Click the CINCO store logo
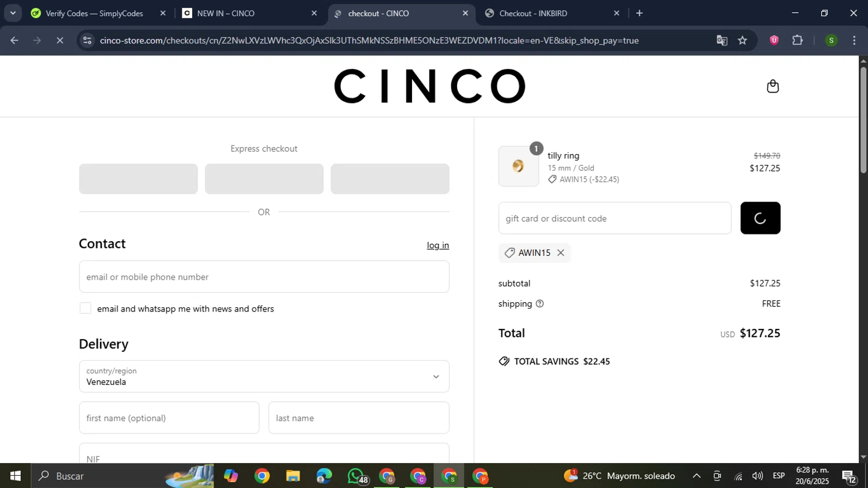The width and height of the screenshot is (868, 488). pyautogui.click(x=429, y=86)
